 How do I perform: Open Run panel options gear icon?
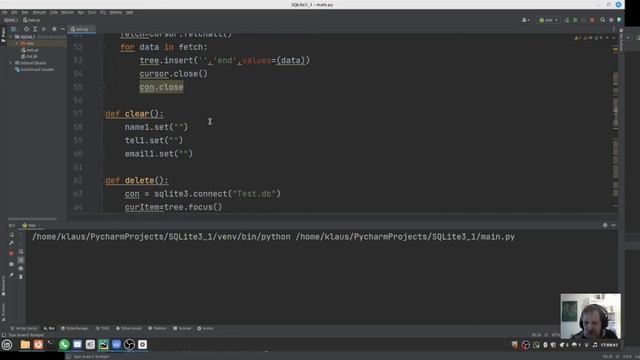(605, 225)
